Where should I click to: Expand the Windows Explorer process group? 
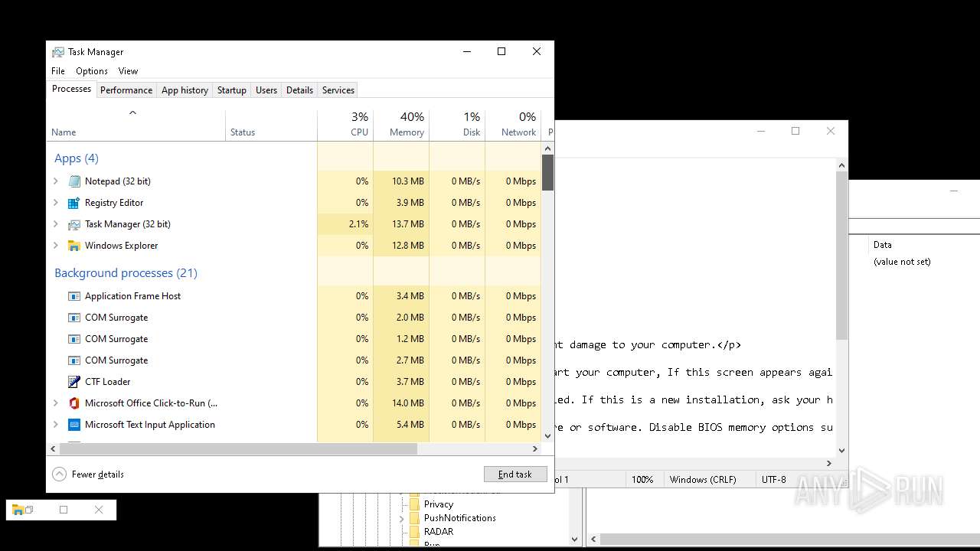click(x=55, y=246)
